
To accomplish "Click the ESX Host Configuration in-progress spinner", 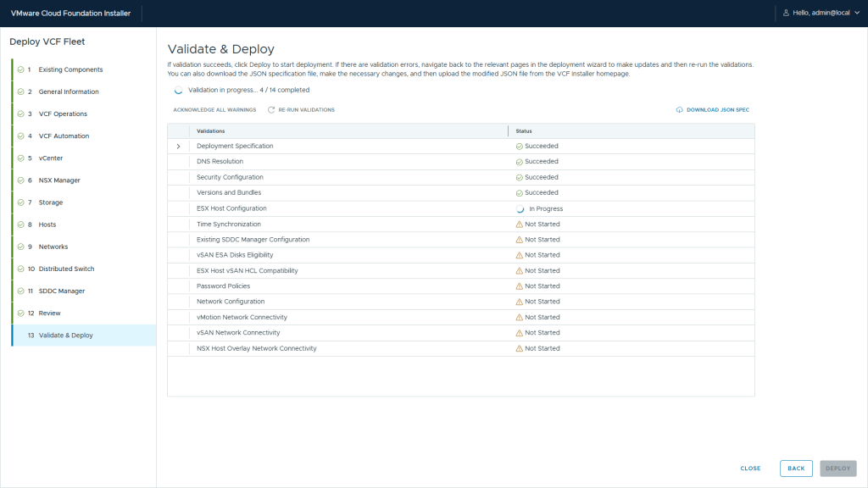I will click(x=520, y=208).
